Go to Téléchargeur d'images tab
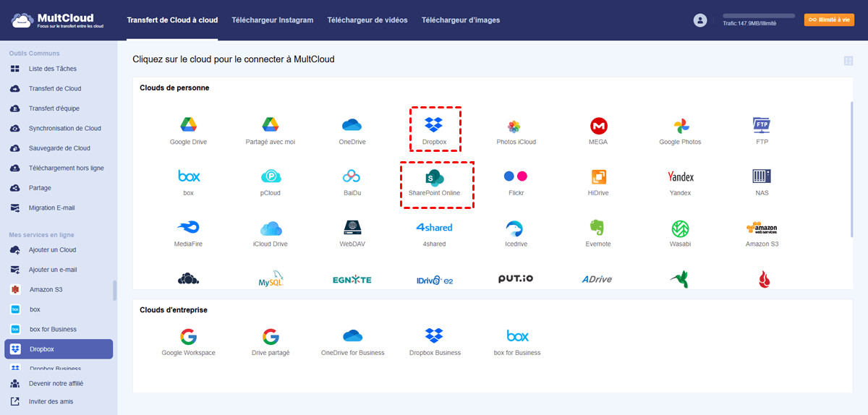 (x=460, y=20)
